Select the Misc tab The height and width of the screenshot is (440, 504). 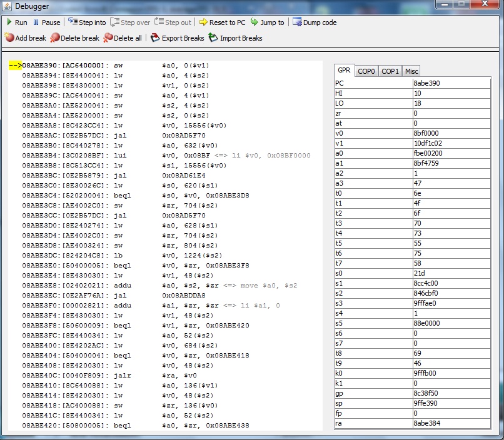(411, 71)
